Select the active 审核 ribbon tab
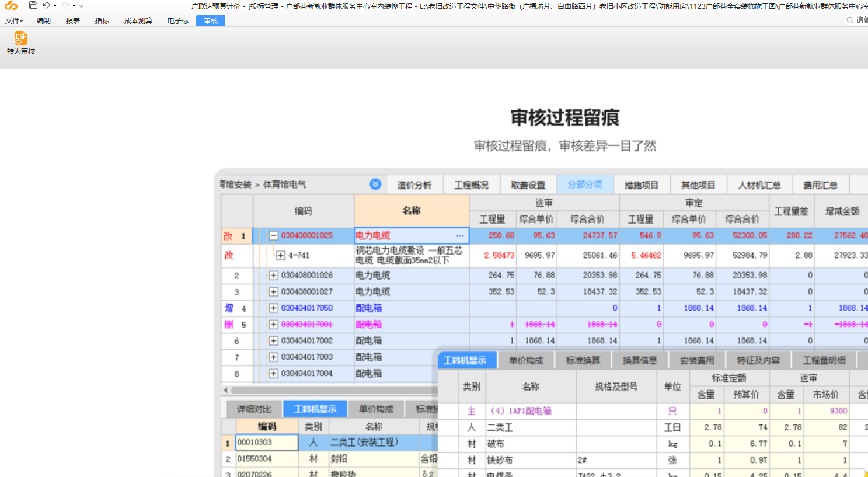The height and width of the screenshot is (477, 868). [211, 20]
